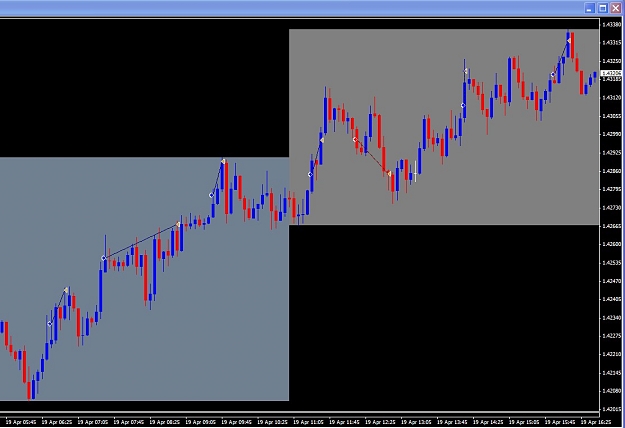Click the 19 Apr 12:25 time label

(380, 422)
